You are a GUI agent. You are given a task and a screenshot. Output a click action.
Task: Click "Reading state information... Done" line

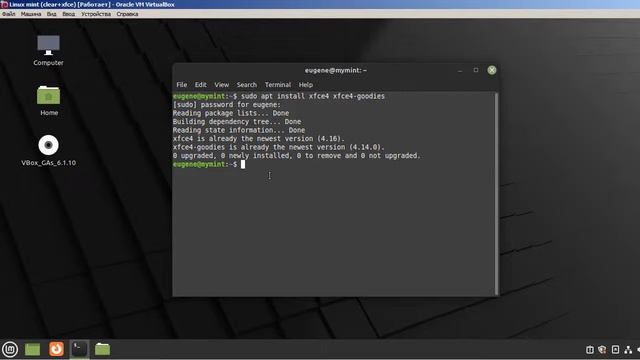pos(239,130)
